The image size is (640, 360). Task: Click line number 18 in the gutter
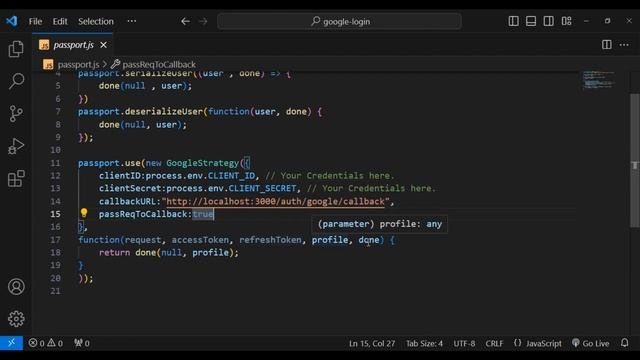click(x=55, y=252)
